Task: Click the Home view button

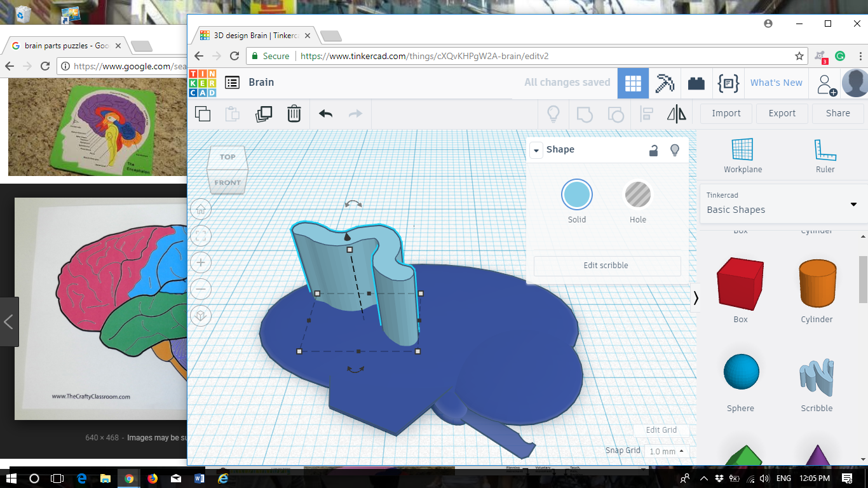Action: [201, 209]
